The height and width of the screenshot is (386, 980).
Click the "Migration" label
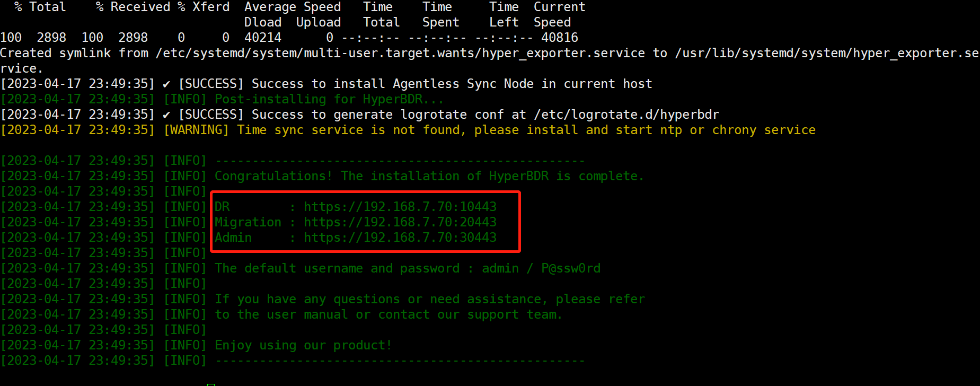pos(248,222)
